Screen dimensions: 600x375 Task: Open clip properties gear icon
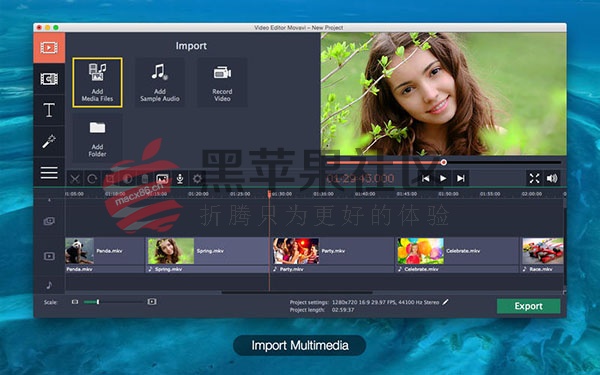point(197,179)
